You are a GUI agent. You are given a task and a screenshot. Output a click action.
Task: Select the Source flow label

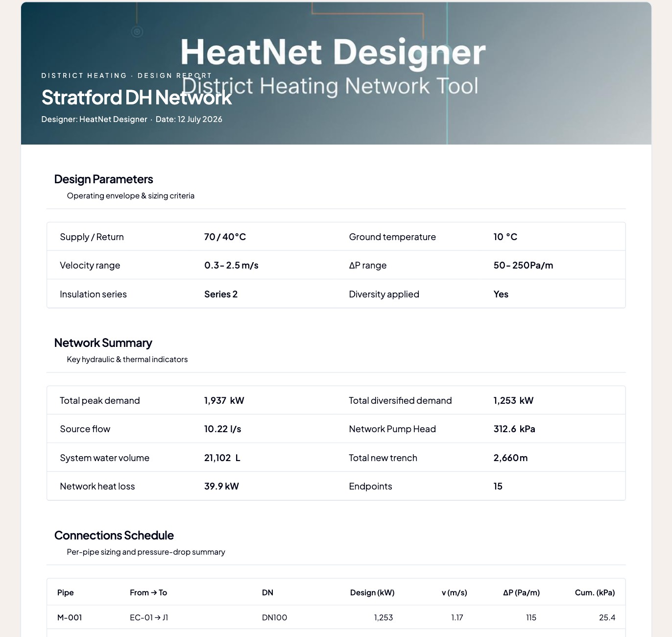(x=85, y=429)
